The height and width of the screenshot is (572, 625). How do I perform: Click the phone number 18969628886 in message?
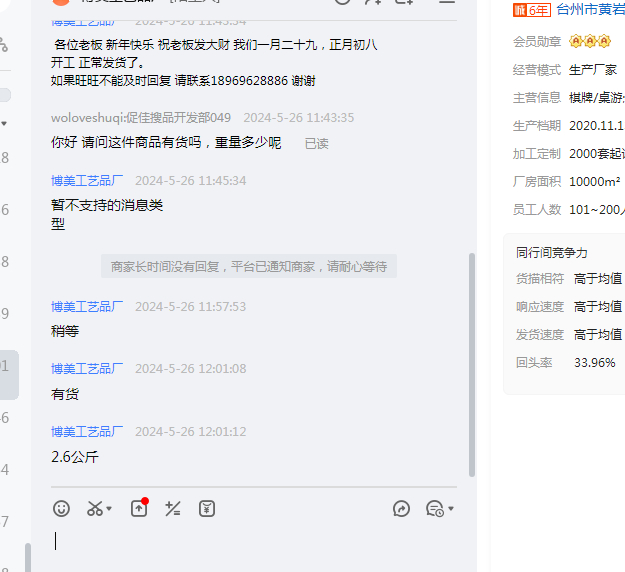[249, 81]
